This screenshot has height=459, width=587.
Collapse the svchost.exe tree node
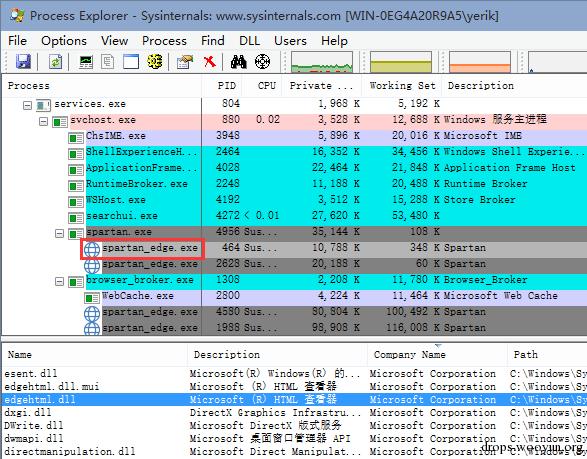(44, 122)
